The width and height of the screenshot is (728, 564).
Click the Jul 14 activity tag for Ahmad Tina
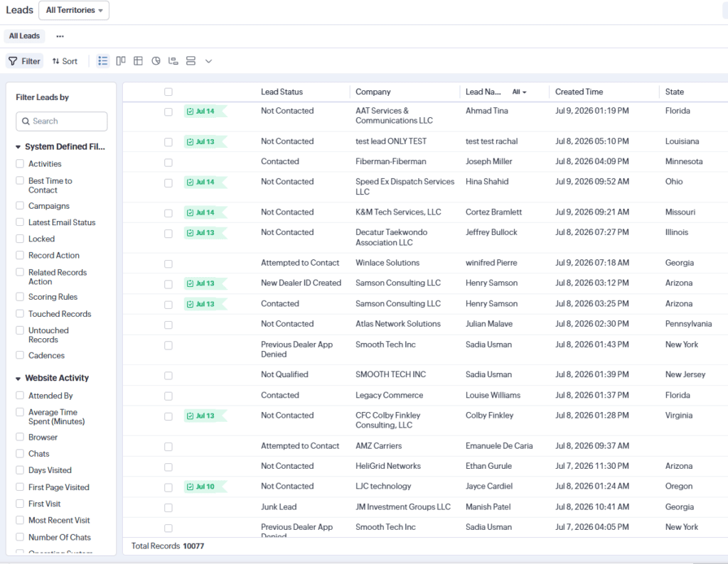click(x=205, y=112)
